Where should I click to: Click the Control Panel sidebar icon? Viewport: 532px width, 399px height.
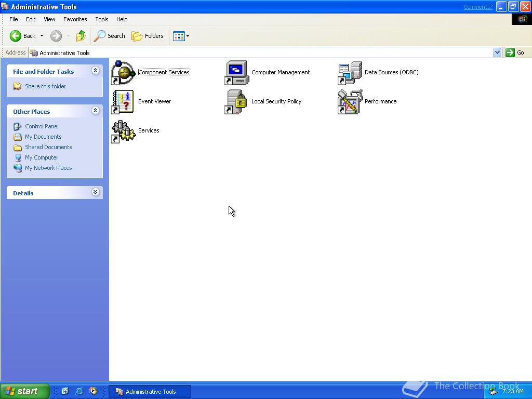point(17,127)
